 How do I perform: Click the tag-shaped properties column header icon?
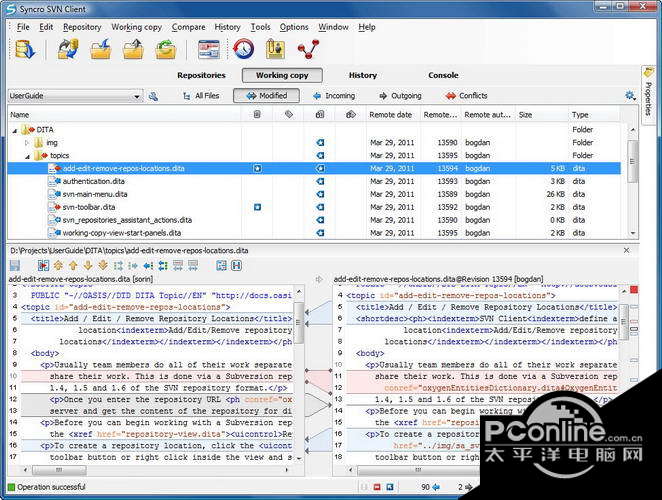[289, 114]
